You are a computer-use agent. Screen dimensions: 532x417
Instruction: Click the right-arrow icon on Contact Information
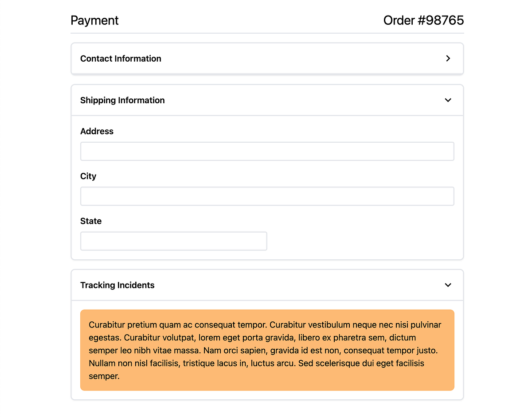pos(448,58)
